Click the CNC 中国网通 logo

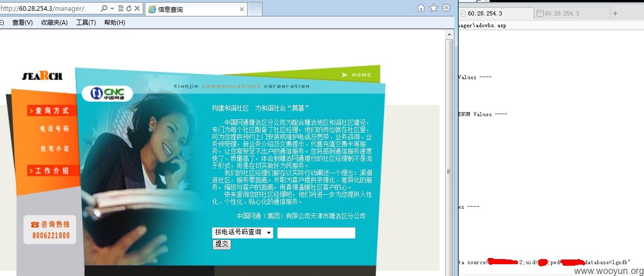(107, 94)
